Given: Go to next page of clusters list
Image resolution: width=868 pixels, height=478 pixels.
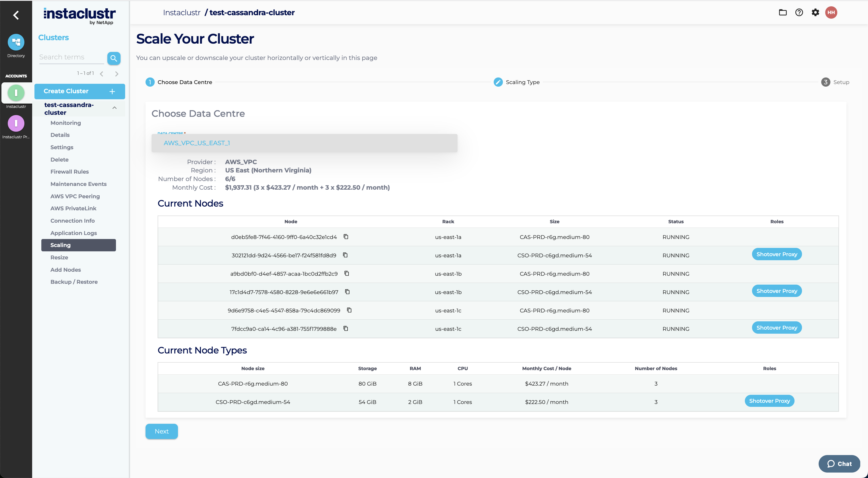Looking at the screenshot, I should pyautogui.click(x=117, y=73).
